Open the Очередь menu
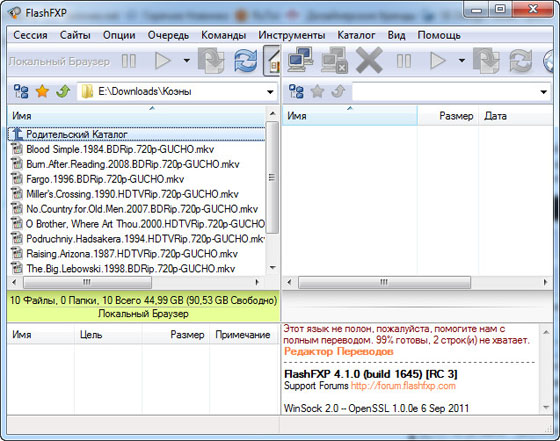The image size is (560, 441). pos(168,35)
